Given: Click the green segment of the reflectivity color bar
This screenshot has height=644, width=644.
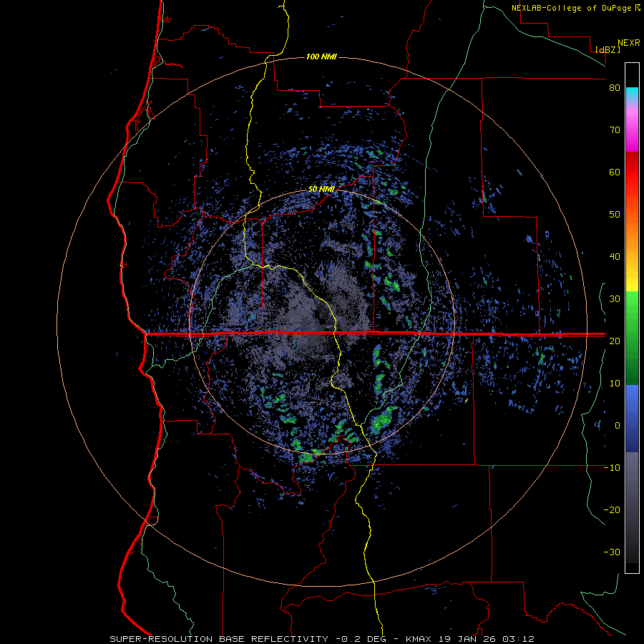Looking at the screenshot, I should (x=632, y=338).
